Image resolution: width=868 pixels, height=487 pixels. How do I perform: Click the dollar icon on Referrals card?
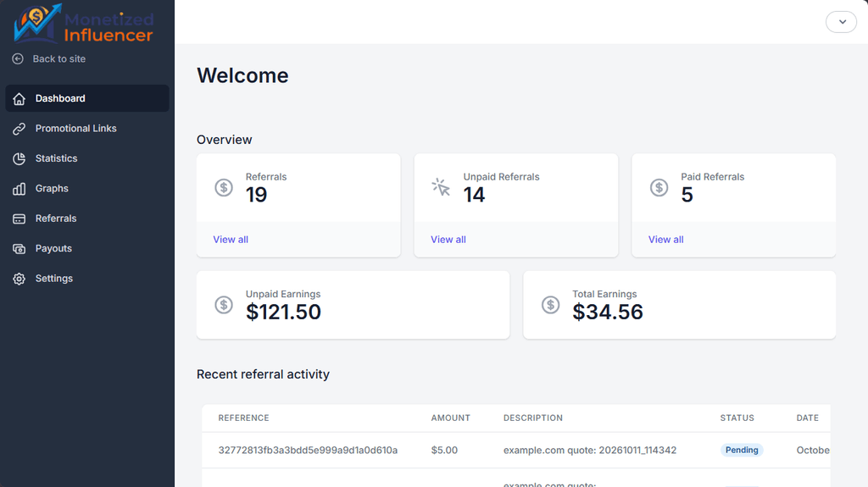point(224,188)
